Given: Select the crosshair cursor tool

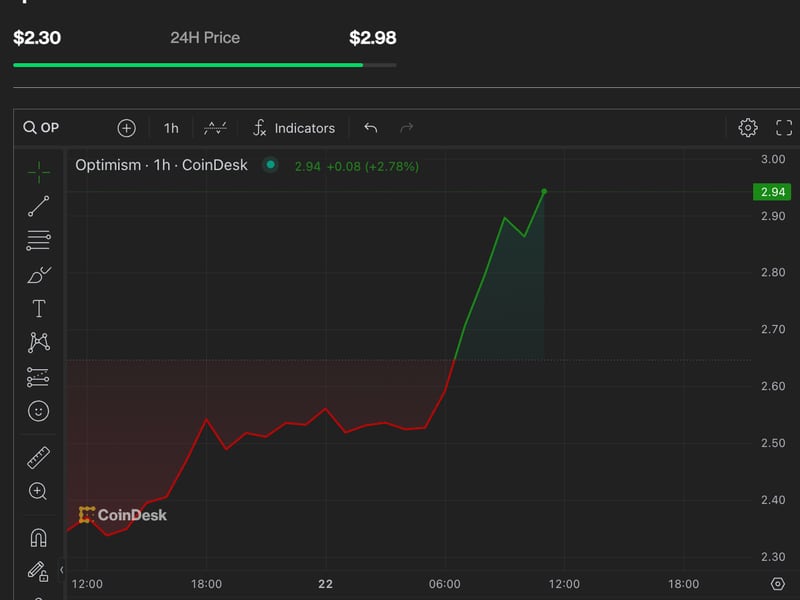Looking at the screenshot, I should coord(39,173).
